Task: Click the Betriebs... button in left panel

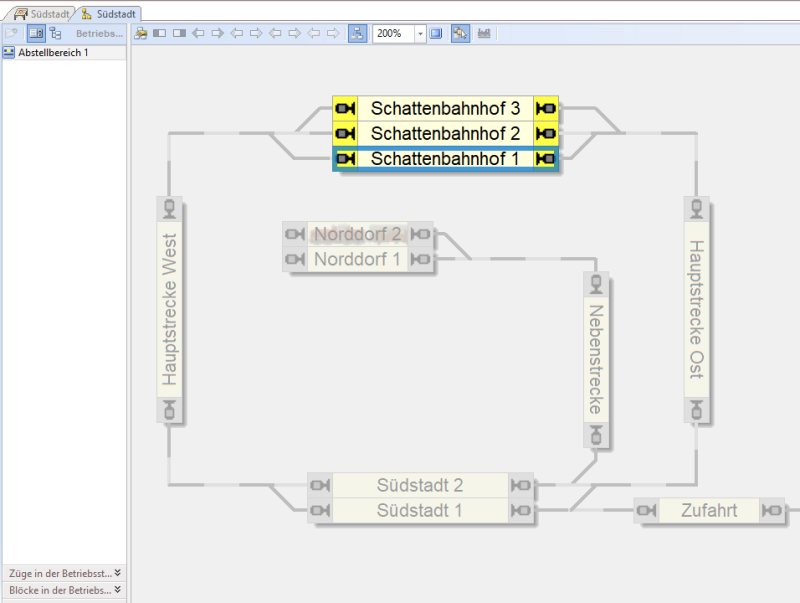Action: point(99,33)
